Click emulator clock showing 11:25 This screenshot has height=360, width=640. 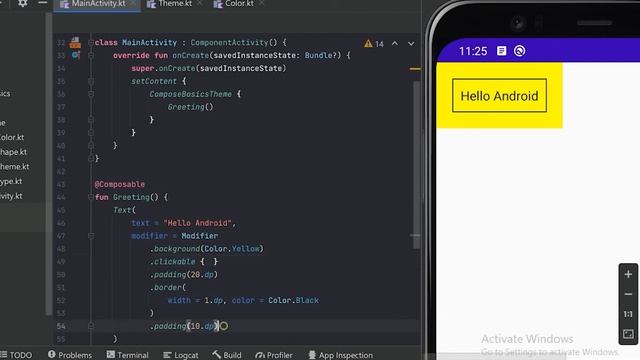tap(473, 51)
